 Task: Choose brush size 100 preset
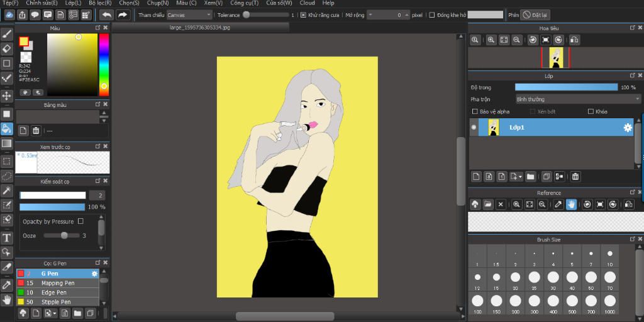(477, 303)
